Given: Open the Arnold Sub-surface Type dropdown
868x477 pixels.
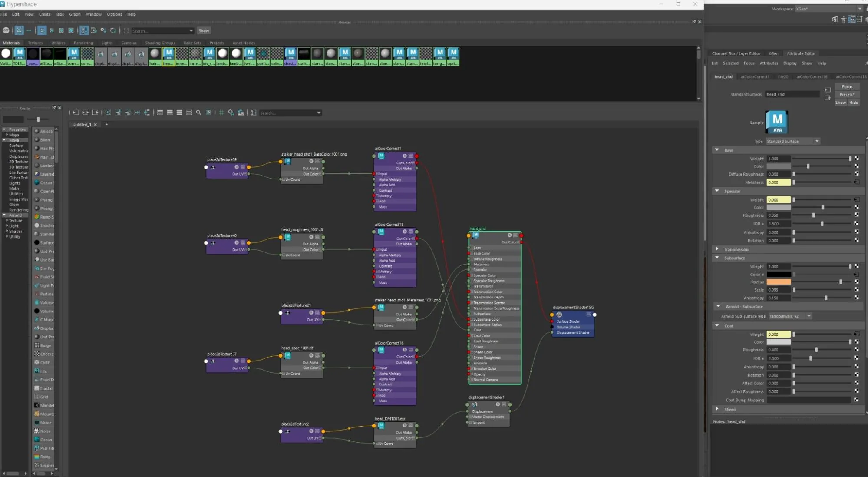Looking at the screenshot, I should 790,316.
